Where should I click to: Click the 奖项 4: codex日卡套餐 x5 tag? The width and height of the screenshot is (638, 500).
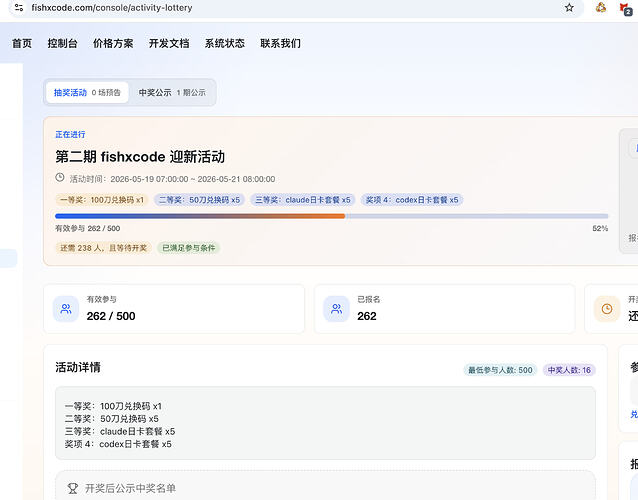tap(412, 200)
